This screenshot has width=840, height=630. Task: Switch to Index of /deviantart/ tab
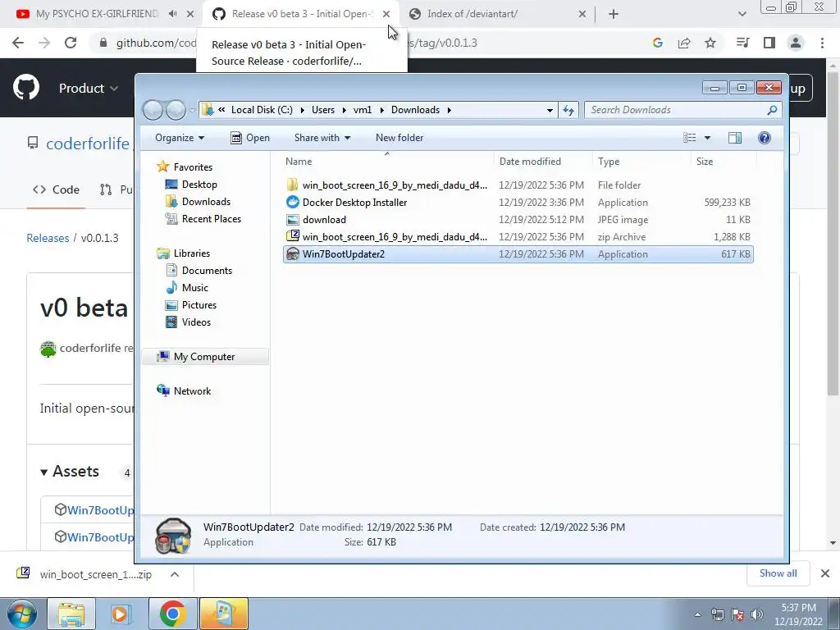point(472,14)
